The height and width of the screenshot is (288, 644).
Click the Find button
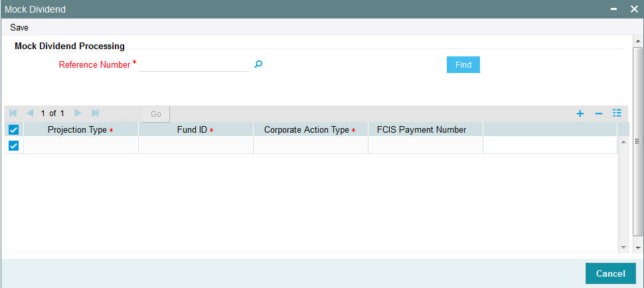463,65
